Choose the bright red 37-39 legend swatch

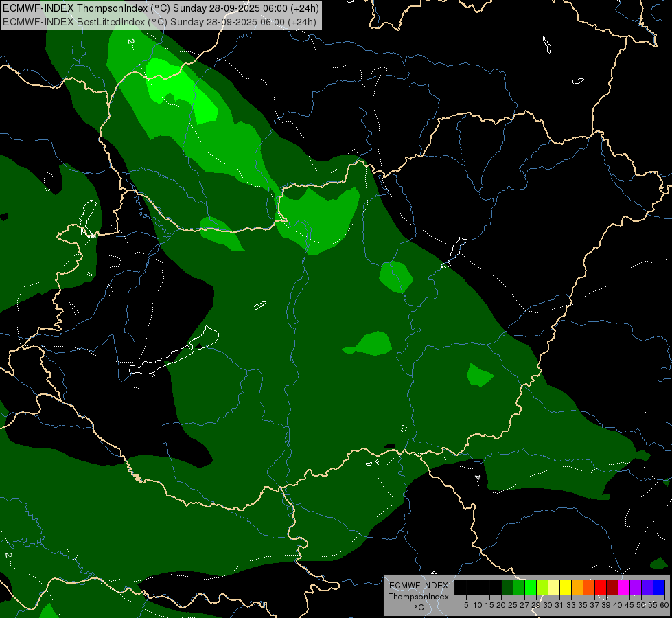601,587
